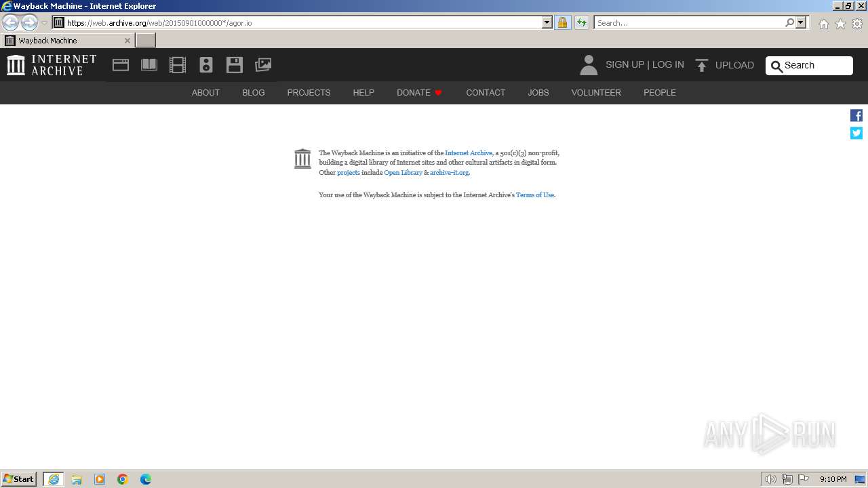Open the Video film strip icon
This screenshot has width=868, height=488.
click(x=178, y=65)
